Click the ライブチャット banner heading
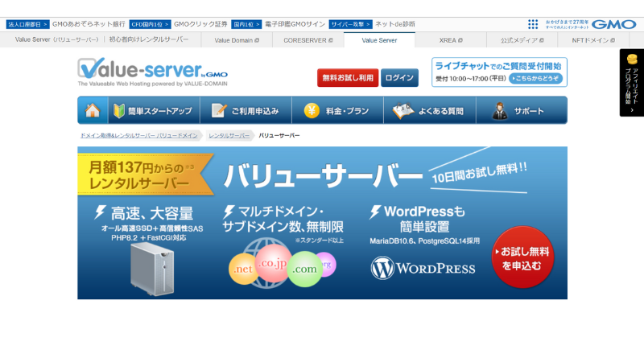644x362 pixels. click(x=498, y=66)
